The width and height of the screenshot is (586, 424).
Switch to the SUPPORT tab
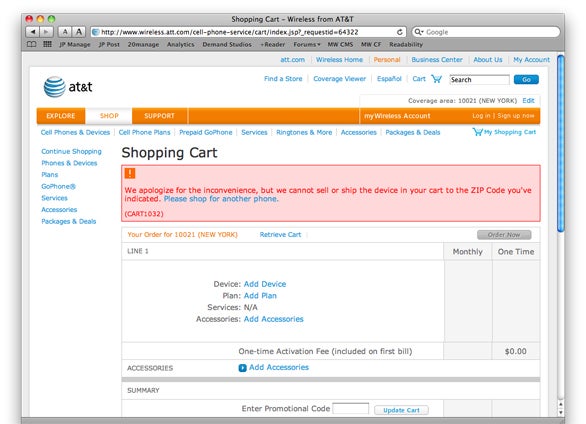coord(160,116)
